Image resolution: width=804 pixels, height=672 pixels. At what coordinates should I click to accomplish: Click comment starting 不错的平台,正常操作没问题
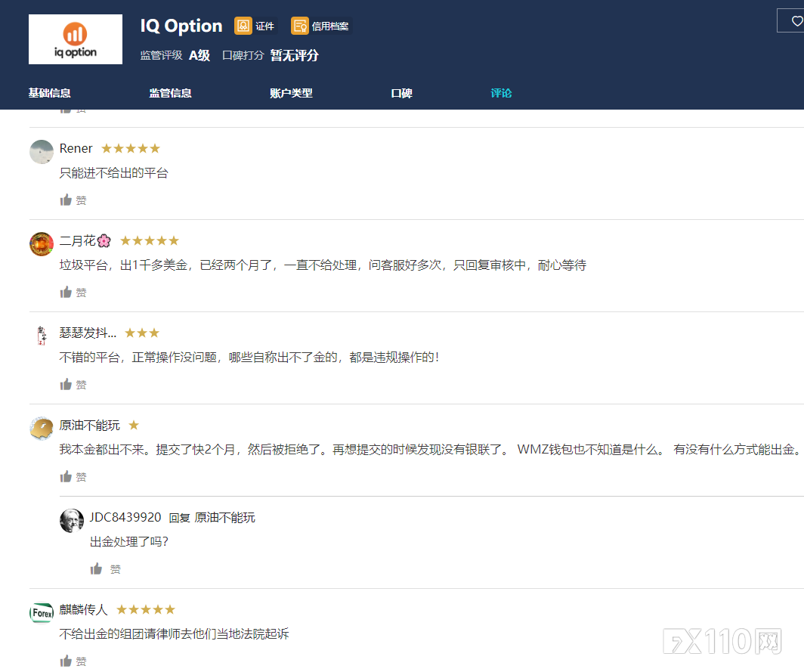(x=249, y=357)
